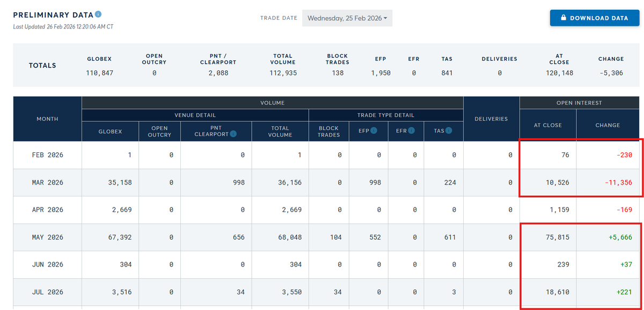
Task: Click the Open Interest Change header
Action: point(608,125)
